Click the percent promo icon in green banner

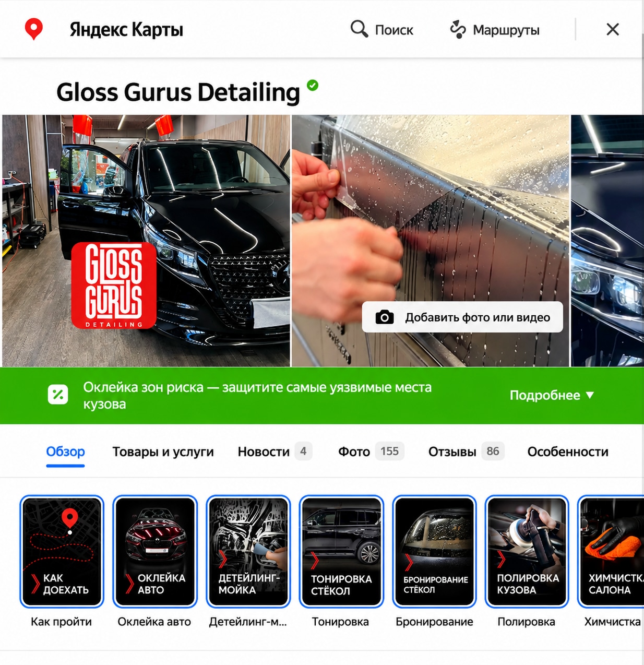coord(58,395)
